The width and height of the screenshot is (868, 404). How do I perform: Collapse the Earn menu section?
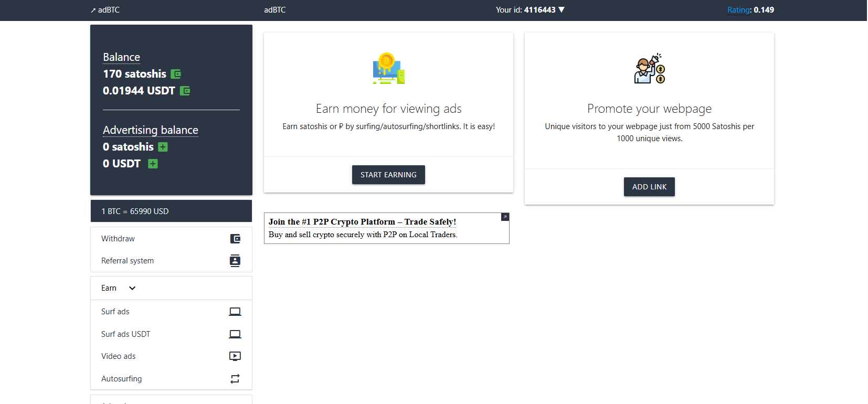pyautogui.click(x=171, y=288)
